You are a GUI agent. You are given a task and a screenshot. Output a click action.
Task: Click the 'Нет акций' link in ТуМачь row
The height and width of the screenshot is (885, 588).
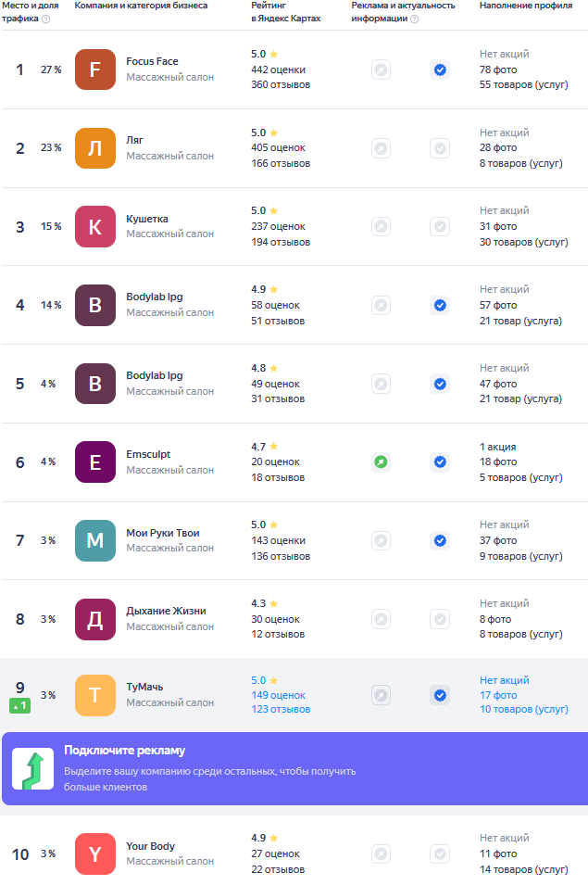(505, 681)
